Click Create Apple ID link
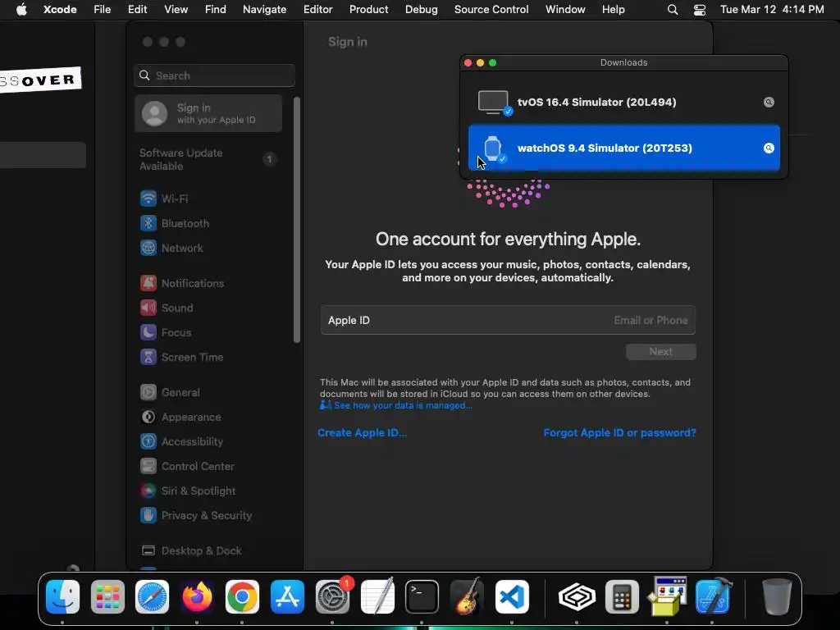 point(362,433)
